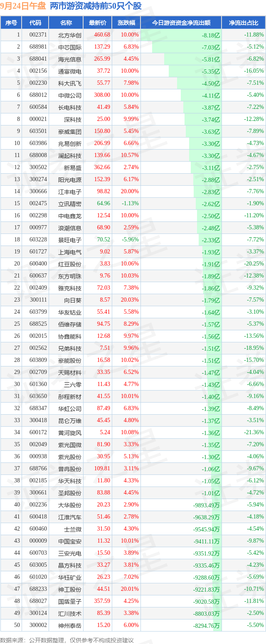
Task: Click change percent -1.13%
Action: pos(131,204)
